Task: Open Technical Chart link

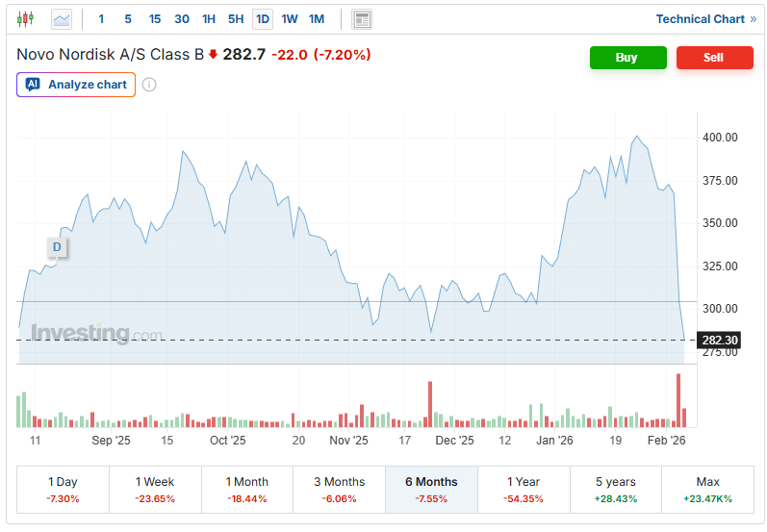Action: tap(705, 19)
